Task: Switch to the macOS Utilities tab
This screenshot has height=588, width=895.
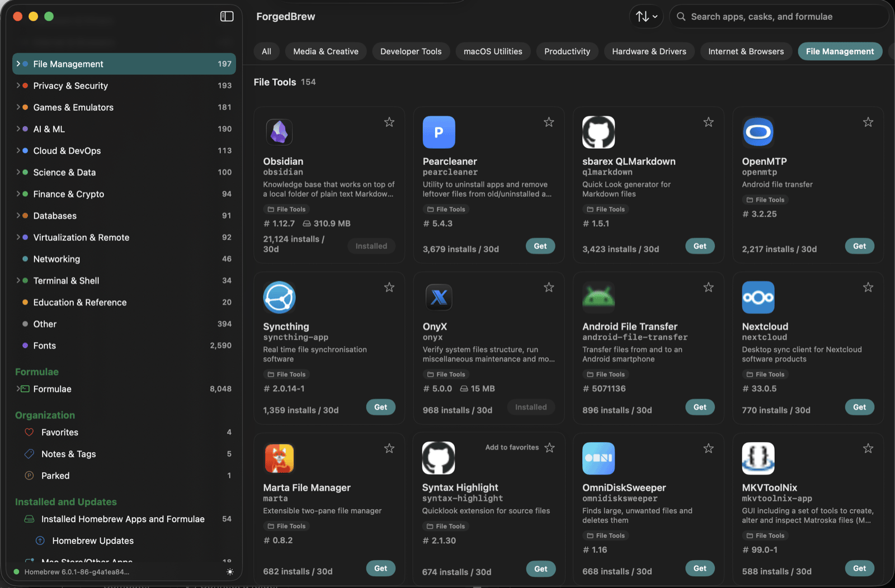Action: point(493,51)
